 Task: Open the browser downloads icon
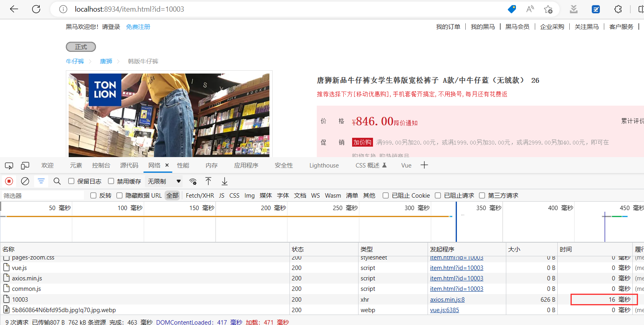574,9
